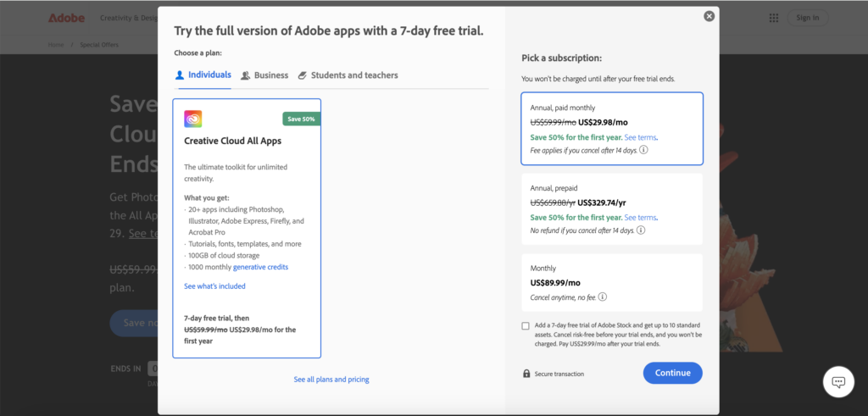Open See what's included link
The width and height of the screenshot is (868, 416).
[214, 286]
